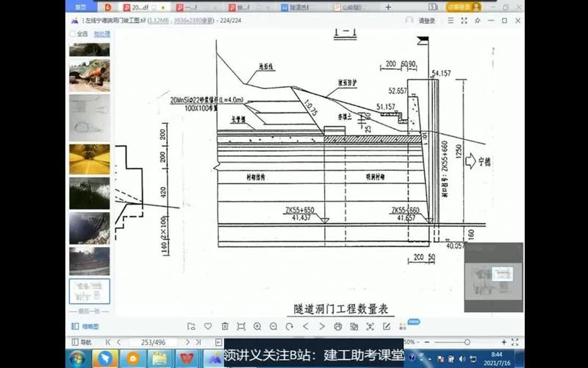This screenshot has height=368, width=588.
Task: Click the WPS fire icon beside the home tab
Action: (108, 7)
